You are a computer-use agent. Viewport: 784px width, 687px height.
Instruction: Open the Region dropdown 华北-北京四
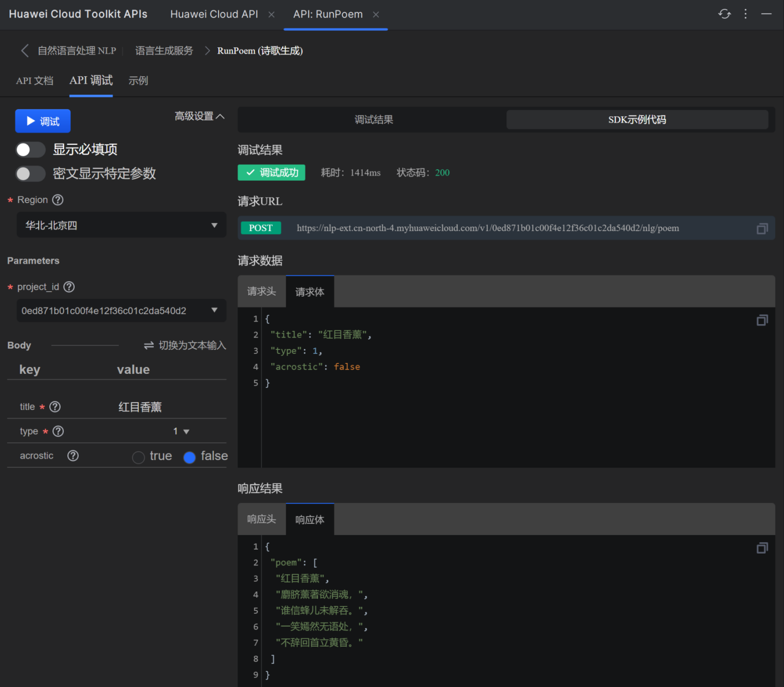click(x=121, y=225)
